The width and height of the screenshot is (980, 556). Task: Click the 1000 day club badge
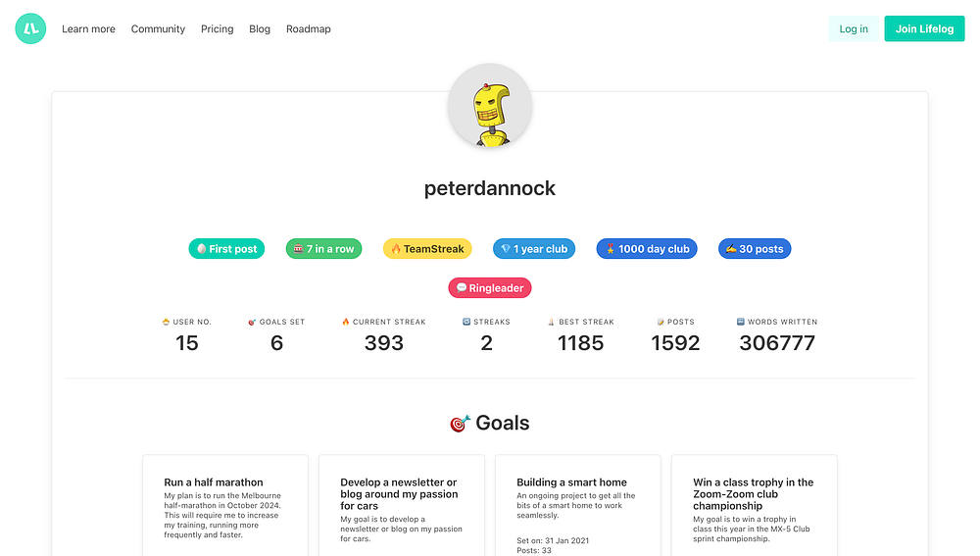point(647,249)
